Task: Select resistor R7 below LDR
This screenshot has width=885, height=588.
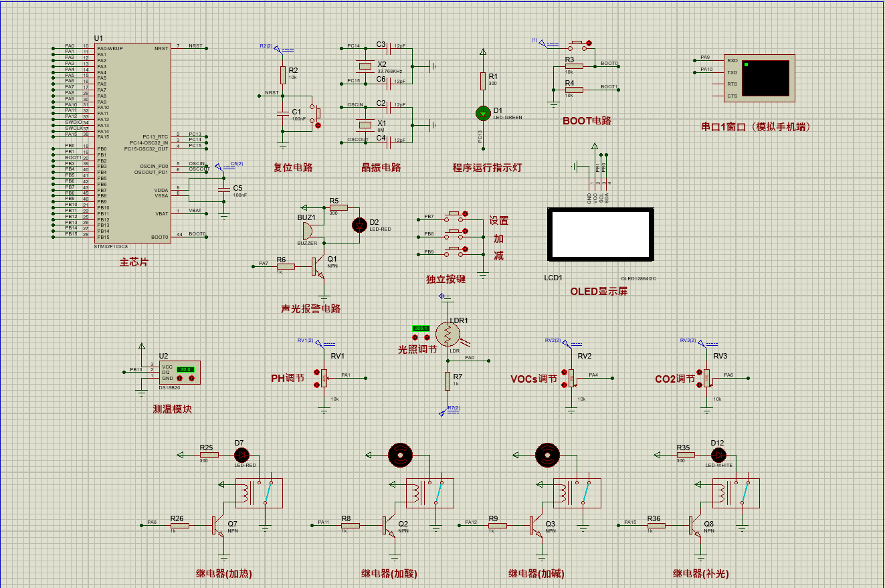Action: coord(448,381)
